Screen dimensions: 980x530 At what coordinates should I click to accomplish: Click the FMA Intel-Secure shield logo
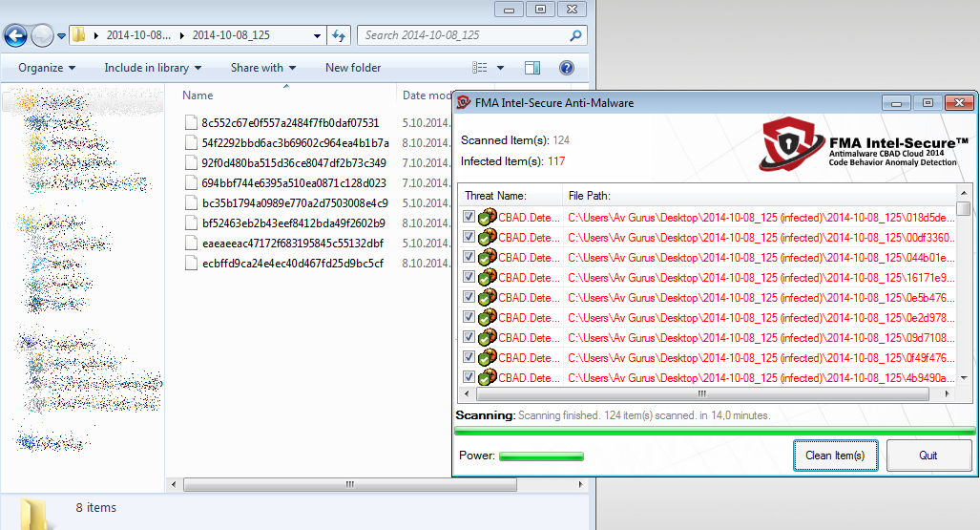tap(792, 144)
